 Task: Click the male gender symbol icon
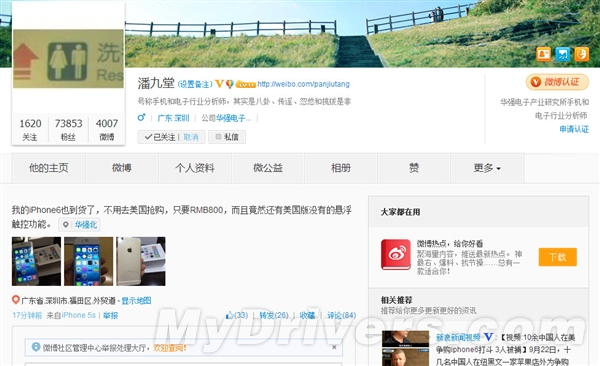[142, 117]
